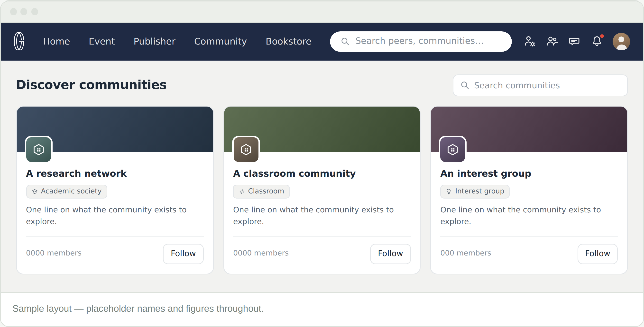Open the peers group icon

point(552,41)
